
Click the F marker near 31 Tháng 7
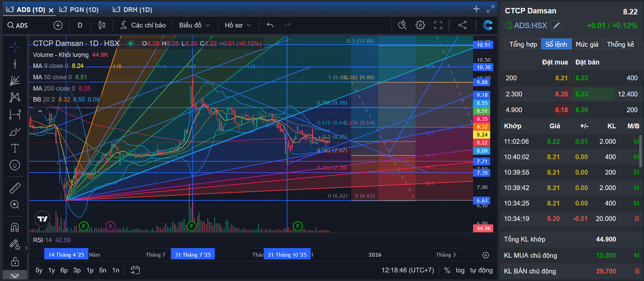click(x=191, y=226)
